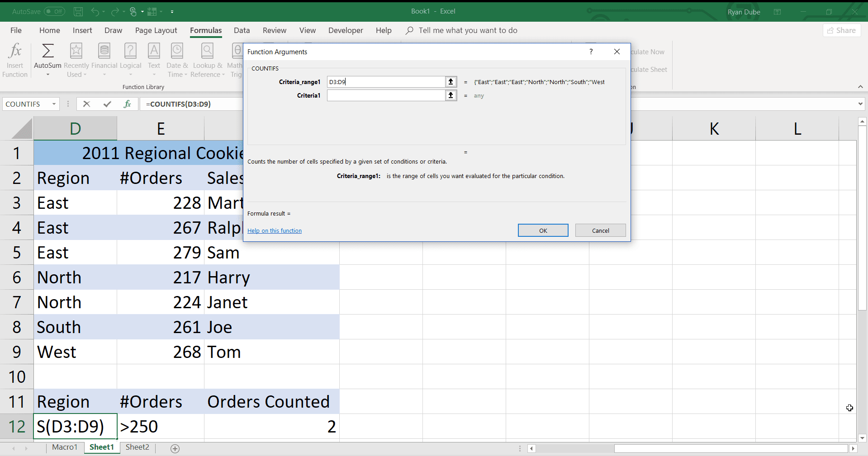Expand the formula bar with chevron
868x456 pixels.
(860, 104)
